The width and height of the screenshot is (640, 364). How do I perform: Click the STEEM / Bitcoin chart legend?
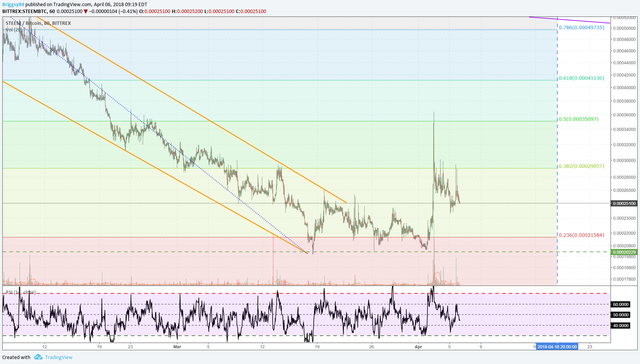pyautogui.click(x=38, y=23)
